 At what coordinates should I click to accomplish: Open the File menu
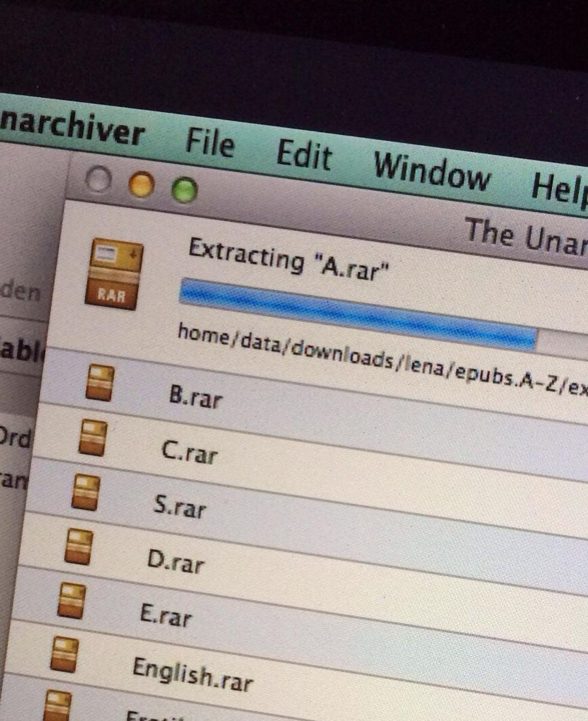point(211,144)
